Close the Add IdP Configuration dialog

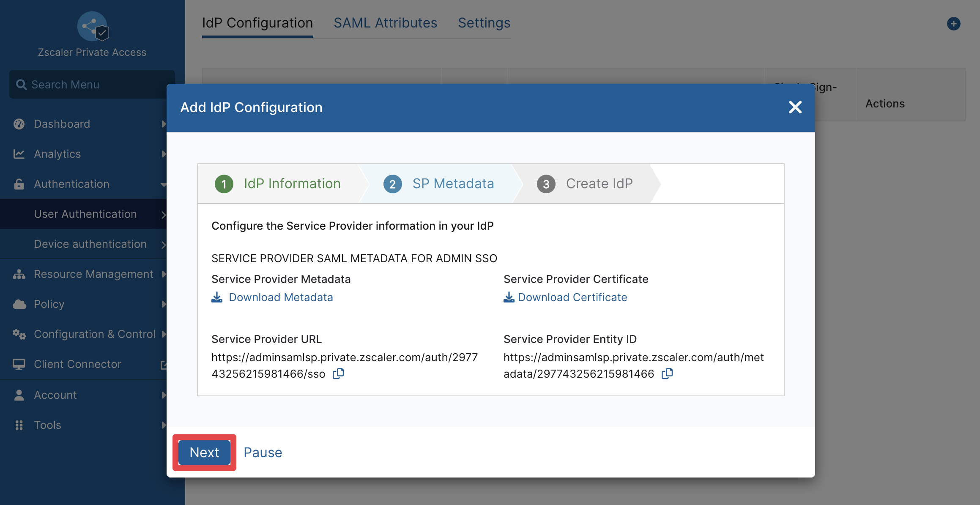795,107
